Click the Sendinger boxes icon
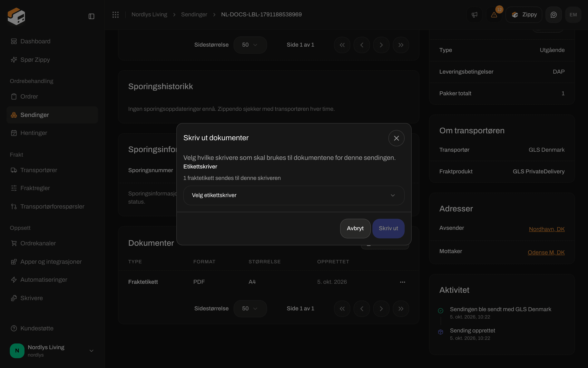588x368 pixels. 14,115
